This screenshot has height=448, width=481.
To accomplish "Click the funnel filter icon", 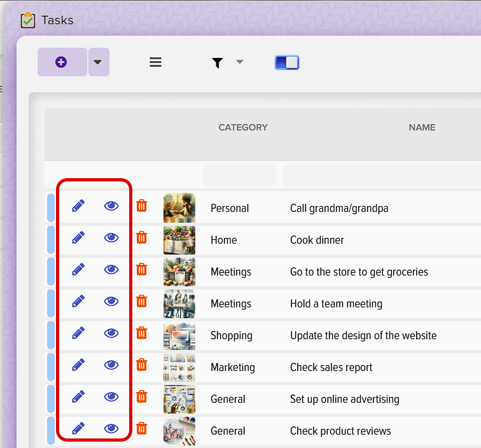I will (x=217, y=62).
